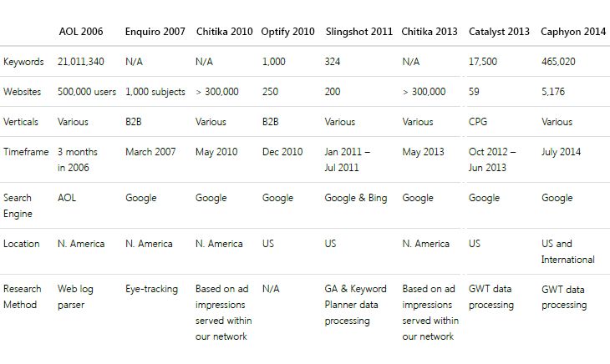
Task: Click the Search Engine row label
Action: 18,205
